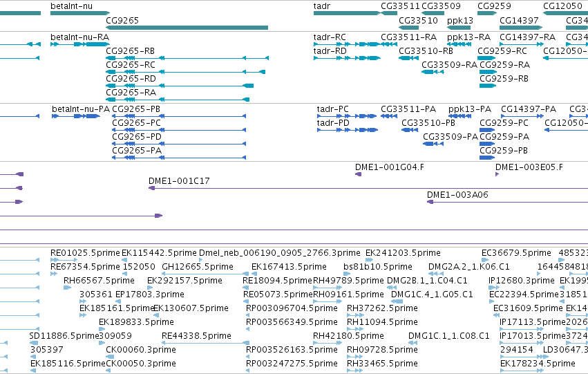Select transcript CG33511-RA
Screen dimensions: 588x374
[x=389, y=44]
